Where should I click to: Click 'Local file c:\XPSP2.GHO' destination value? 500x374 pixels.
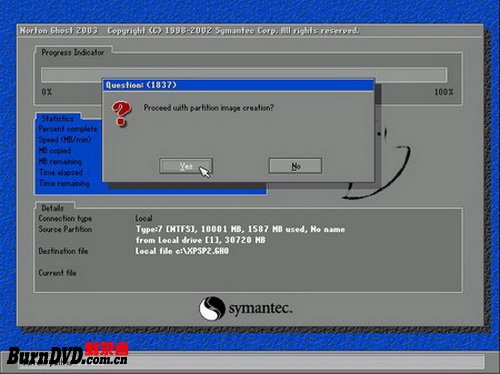(x=182, y=251)
